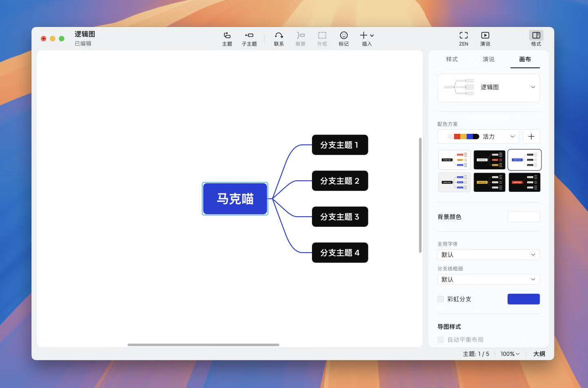Choose the gray background theme thumbnail

454,182
